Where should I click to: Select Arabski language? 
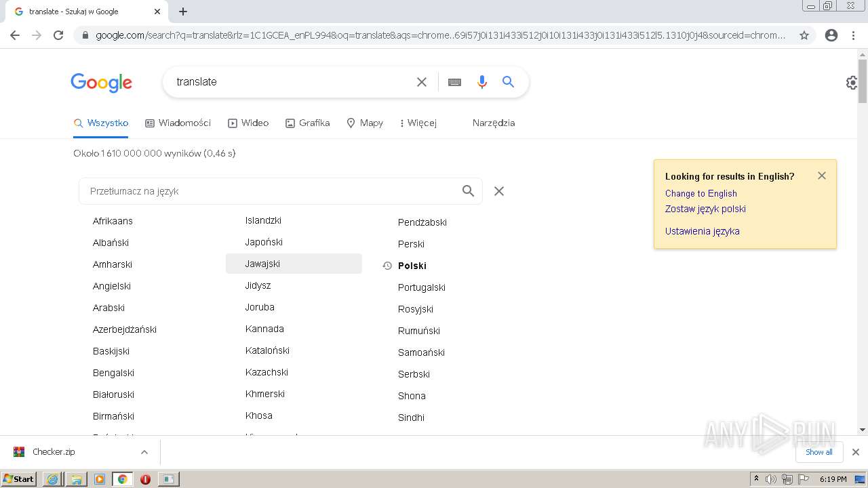pos(108,308)
